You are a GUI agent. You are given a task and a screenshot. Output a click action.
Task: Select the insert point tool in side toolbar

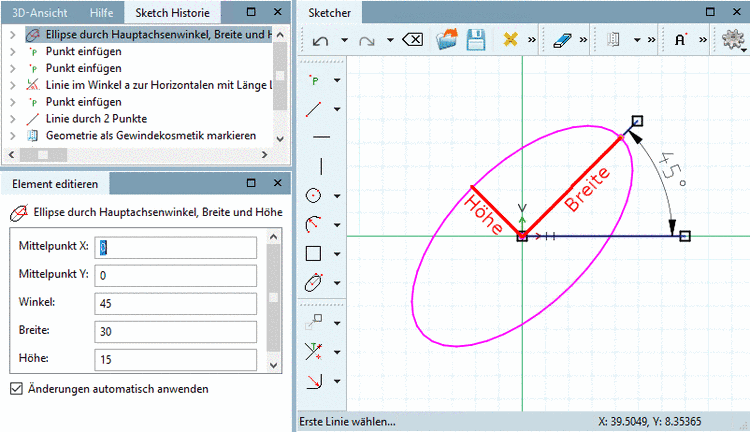pyautogui.click(x=314, y=80)
